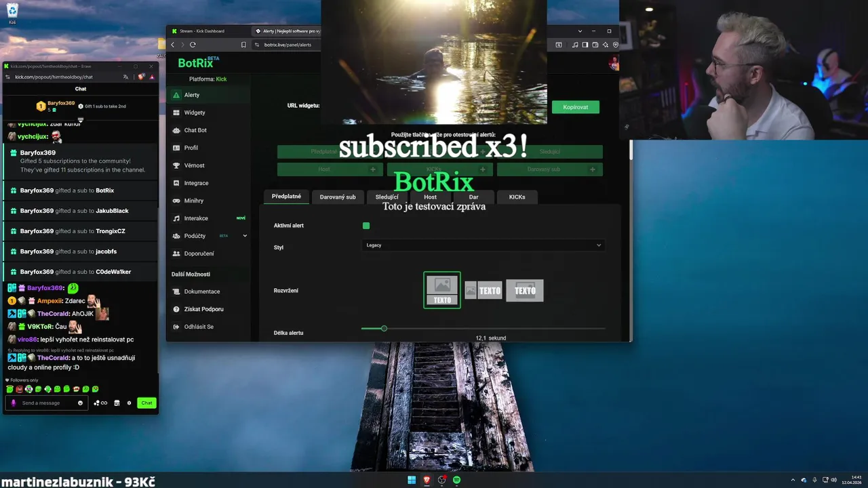Open Recycle Bin on the desktop
This screenshot has width=868, height=488.
click(x=12, y=14)
